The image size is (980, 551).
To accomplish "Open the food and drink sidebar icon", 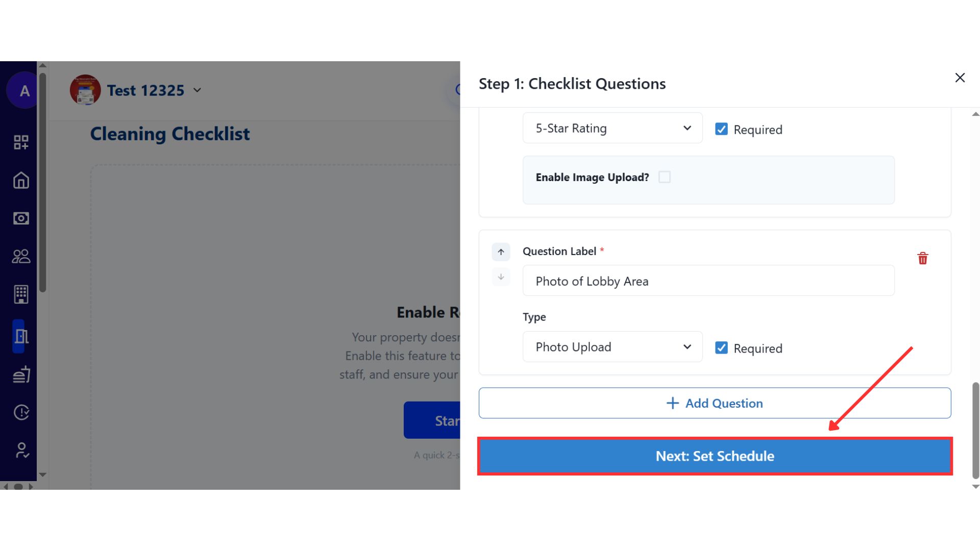I will 21,375.
